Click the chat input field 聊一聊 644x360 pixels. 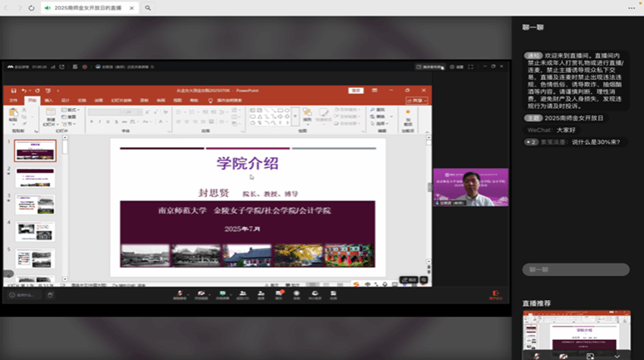(576, 269)
